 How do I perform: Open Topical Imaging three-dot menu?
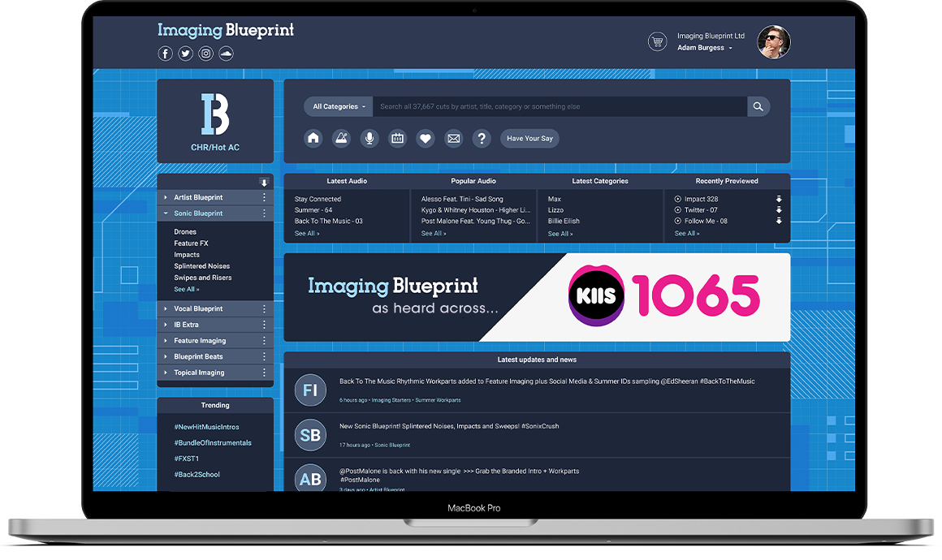tap(264, 373)
